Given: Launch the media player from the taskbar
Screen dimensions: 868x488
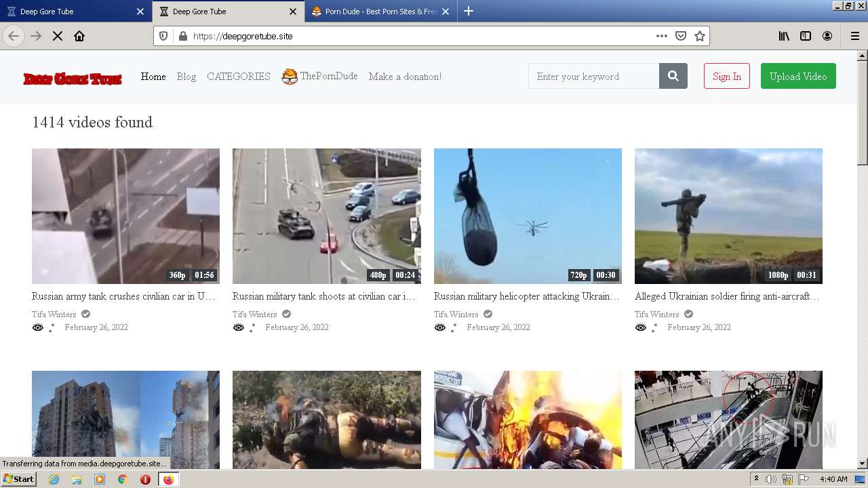Looking at the screenshot, I should (100, 479).
